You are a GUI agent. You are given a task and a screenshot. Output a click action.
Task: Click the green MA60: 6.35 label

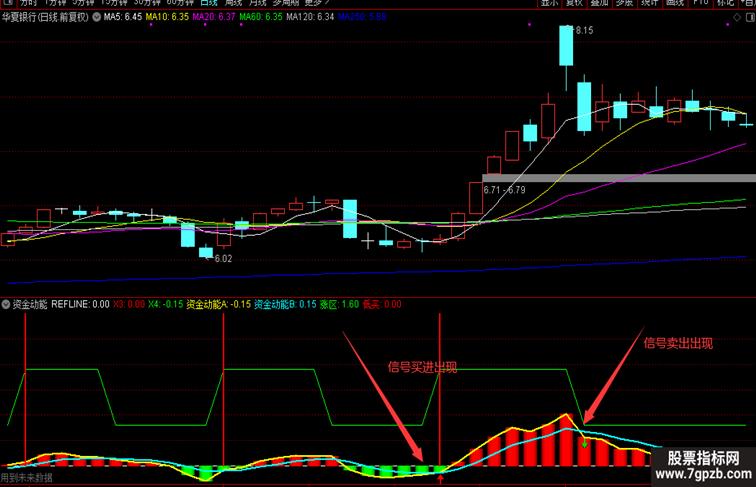point(261,17)
